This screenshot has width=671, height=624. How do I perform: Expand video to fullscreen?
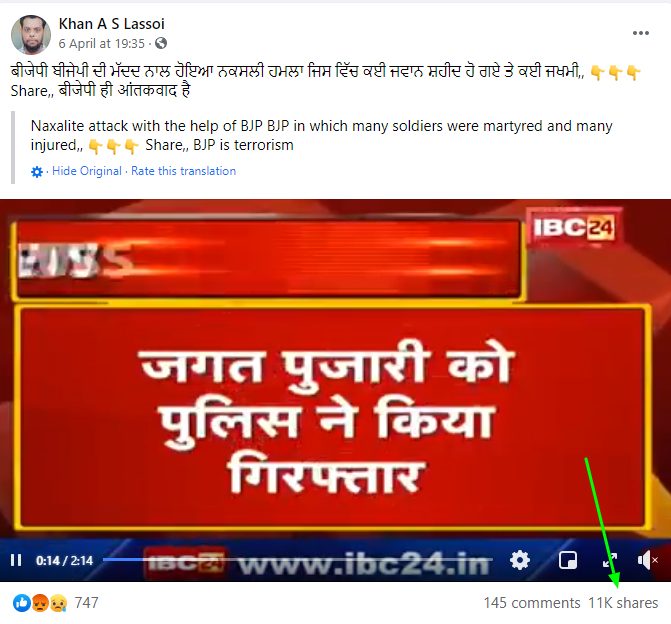tap(610, 560)
